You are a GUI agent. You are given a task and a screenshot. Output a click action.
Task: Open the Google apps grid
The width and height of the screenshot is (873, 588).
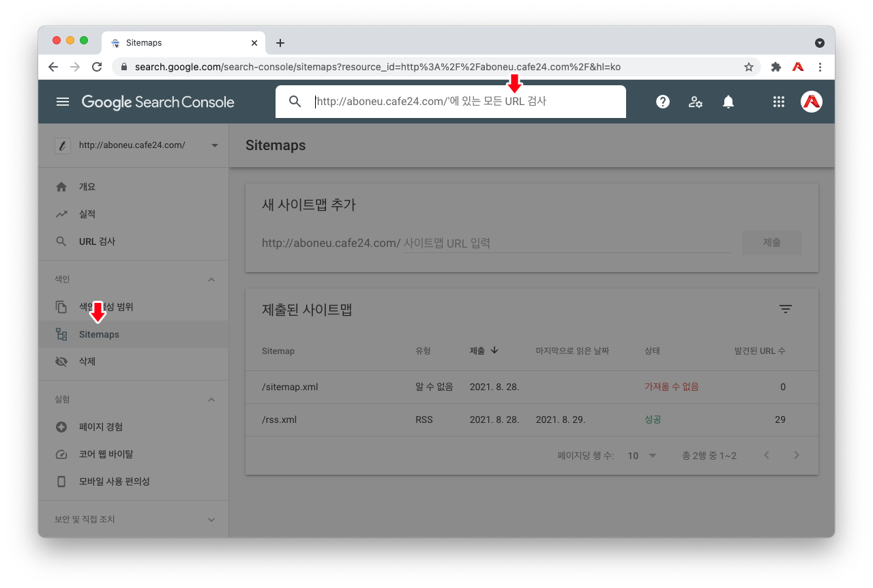pyautogui.click(x=779, y=102)
